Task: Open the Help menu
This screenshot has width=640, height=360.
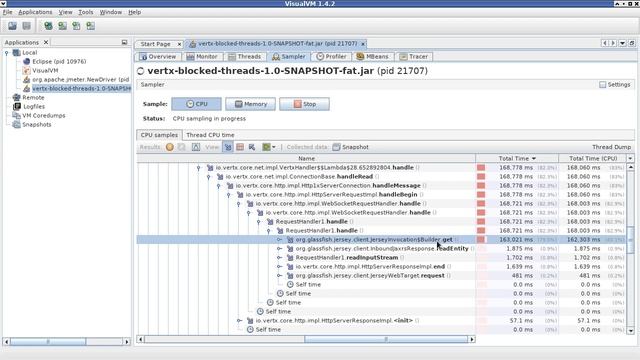Action: tap(134, 12)
